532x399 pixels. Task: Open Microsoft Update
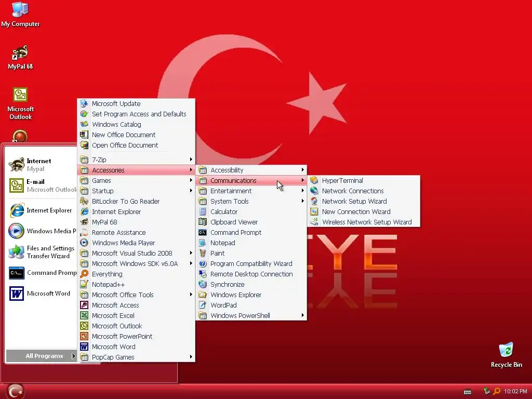tap(137, 103)
